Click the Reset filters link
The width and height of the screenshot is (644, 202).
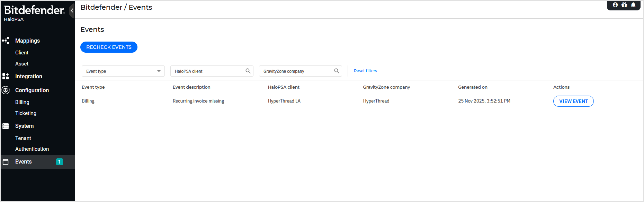(x=365, y=71)
